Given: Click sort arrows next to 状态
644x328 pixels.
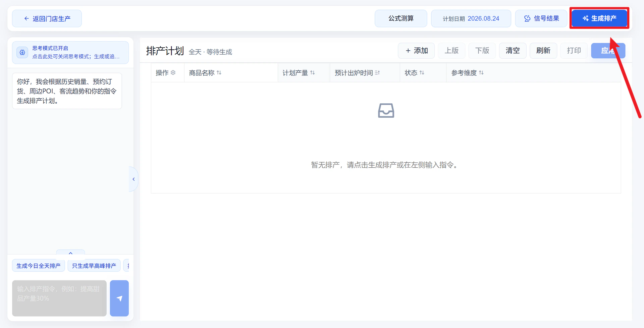Looking at the screenshot, I should 422,72.
